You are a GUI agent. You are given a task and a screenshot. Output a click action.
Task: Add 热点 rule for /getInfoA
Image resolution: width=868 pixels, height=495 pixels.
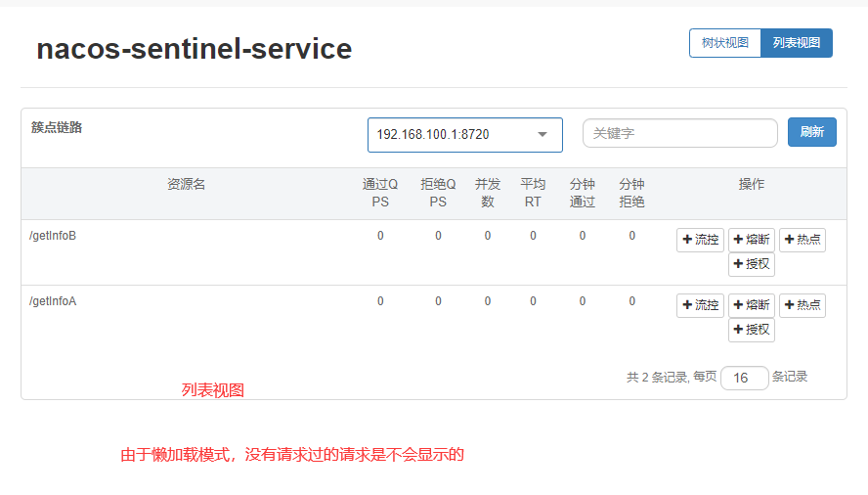click(x=803, y=305)
